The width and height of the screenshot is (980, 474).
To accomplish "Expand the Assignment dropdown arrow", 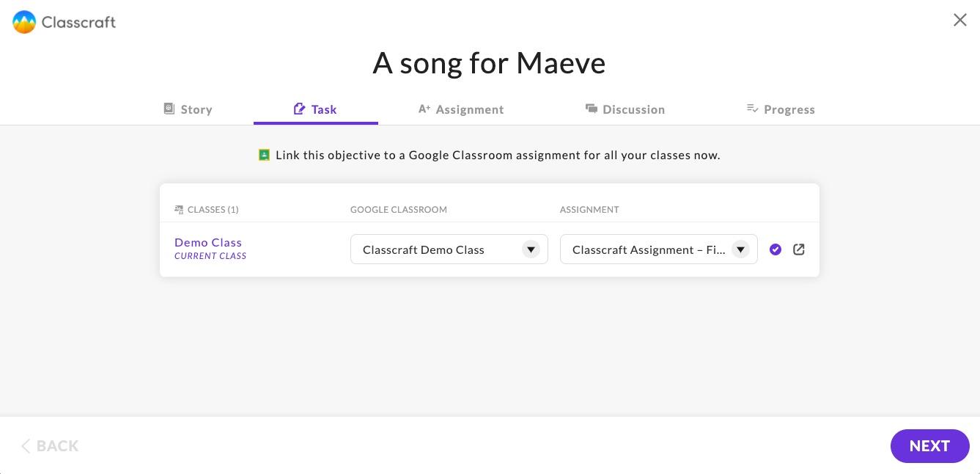I will click(740, 249).
